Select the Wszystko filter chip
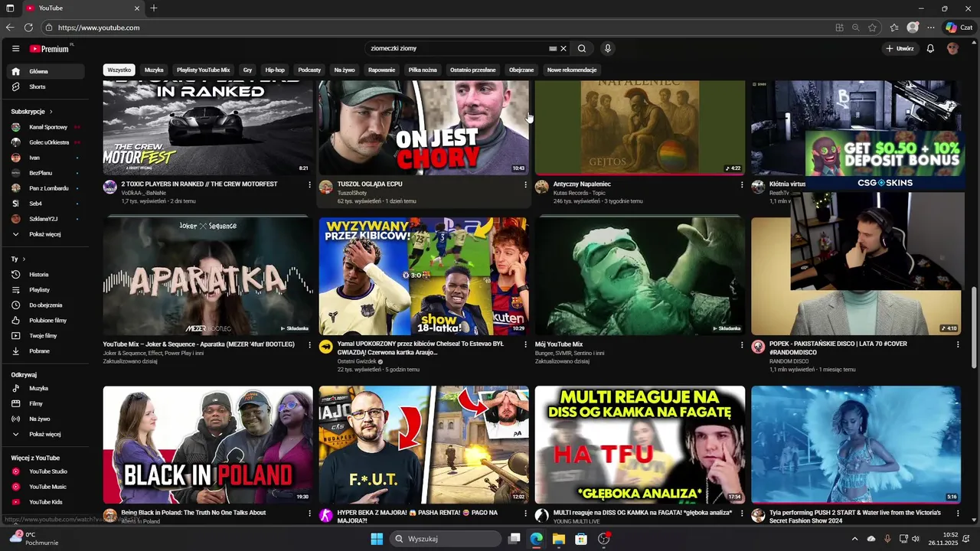 click(x=119, y=70)
